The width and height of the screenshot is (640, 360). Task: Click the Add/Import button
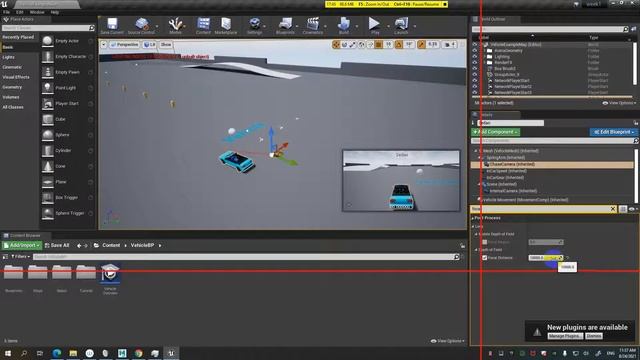22,245
